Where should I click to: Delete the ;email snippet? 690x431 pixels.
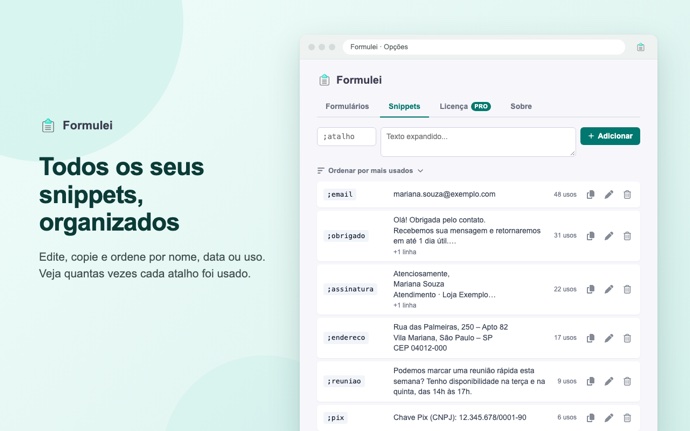tap(628, 195)
